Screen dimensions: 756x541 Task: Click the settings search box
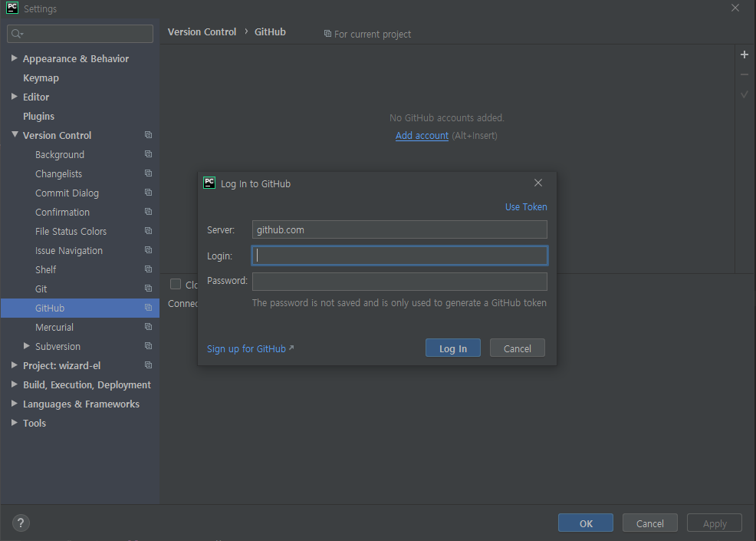(x=80, y=33)
